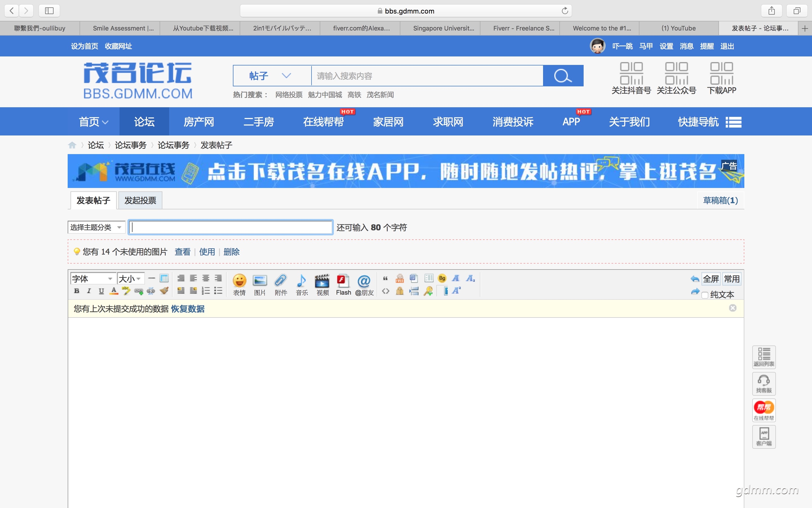Paste from Word document icon

point(414,278)
